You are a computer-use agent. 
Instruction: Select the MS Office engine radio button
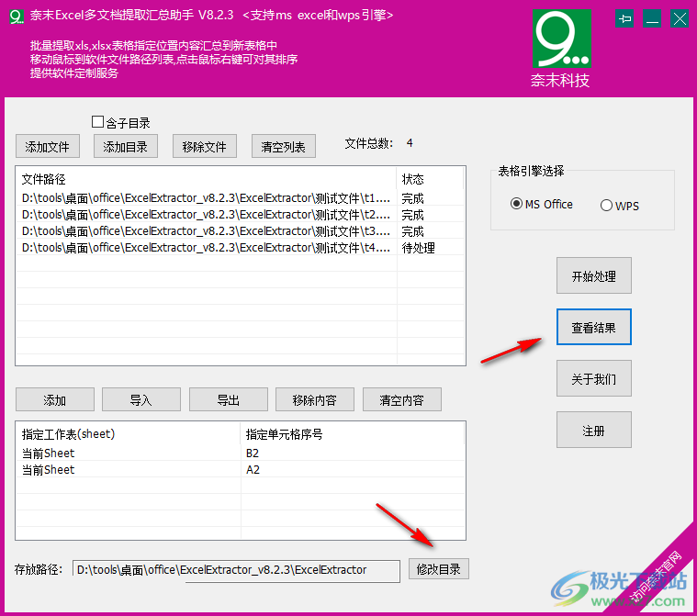pos(516,204)
